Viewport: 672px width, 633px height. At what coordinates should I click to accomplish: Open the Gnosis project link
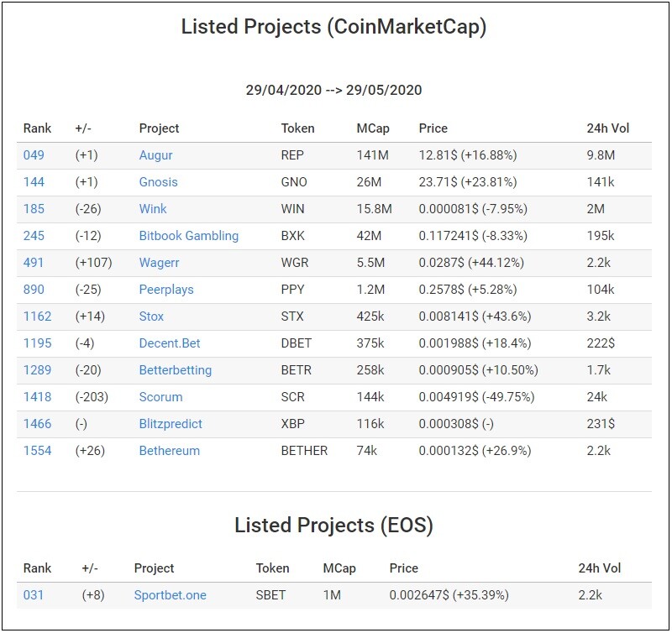[158, 182]
